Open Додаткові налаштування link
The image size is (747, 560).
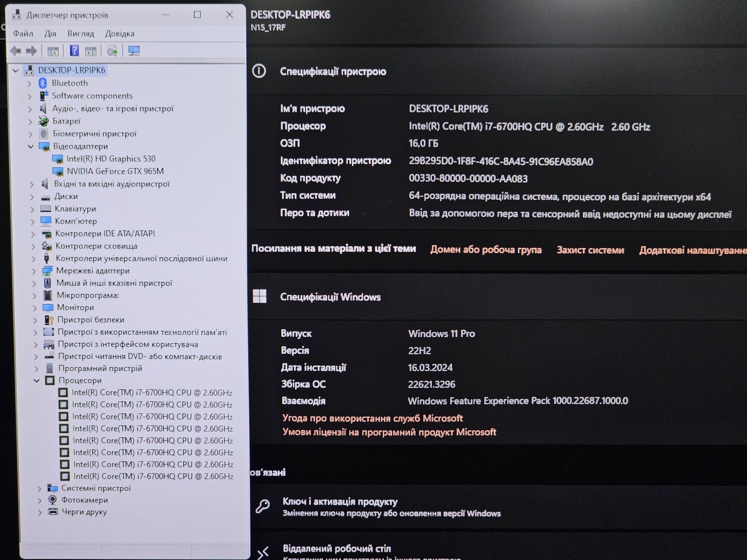tap(693, 250)
